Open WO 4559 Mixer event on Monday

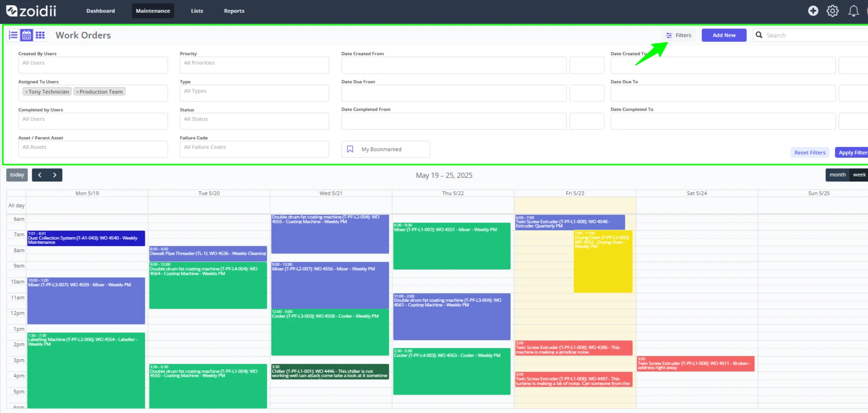(86, 301)
